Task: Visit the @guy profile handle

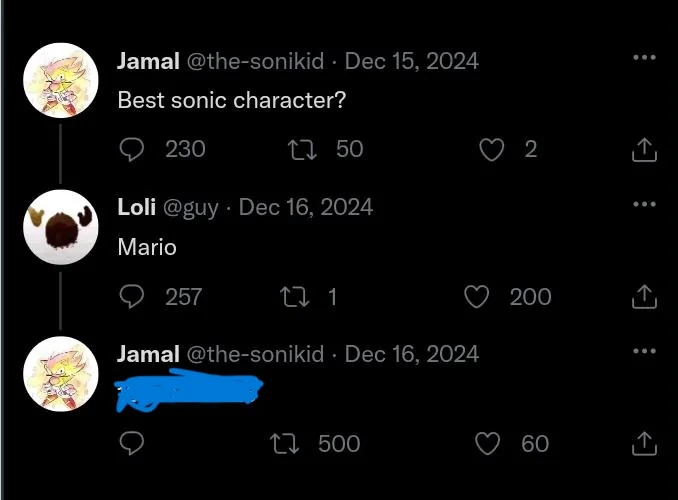Action: click(191, 208)
